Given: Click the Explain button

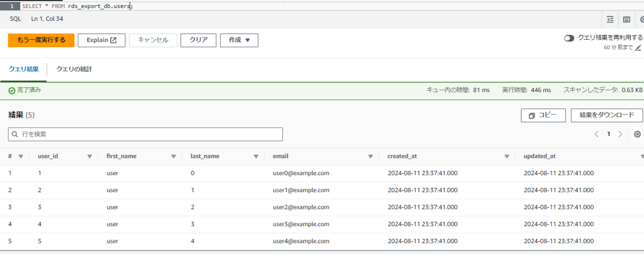Looking at the screenshot, I should (101, 40).
